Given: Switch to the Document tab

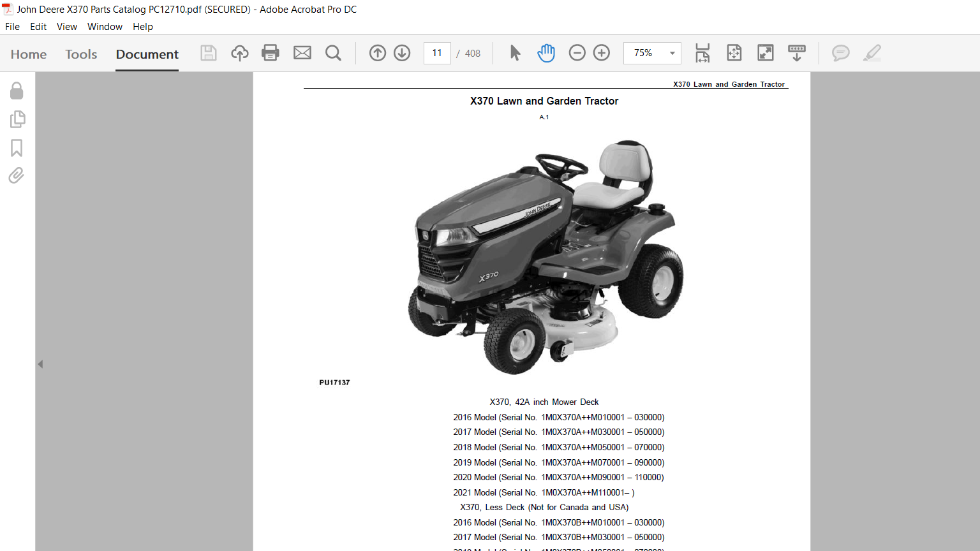Looking at the screenshot, I should tap(147, 54).
